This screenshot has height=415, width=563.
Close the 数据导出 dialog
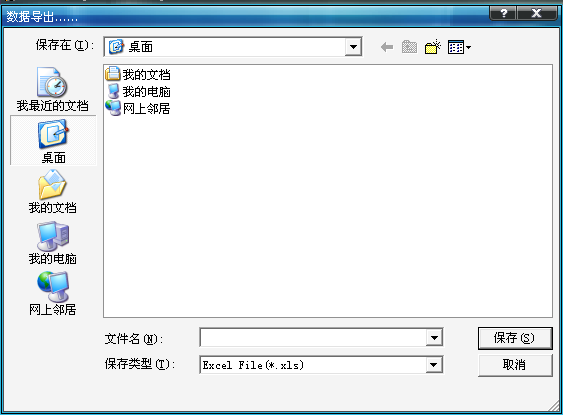[x=536, y=13]
